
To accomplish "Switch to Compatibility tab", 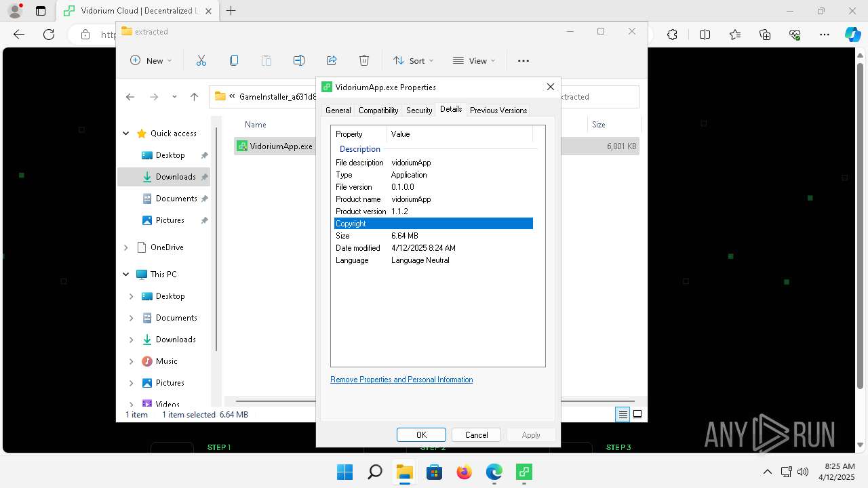I will click(378, 110).
